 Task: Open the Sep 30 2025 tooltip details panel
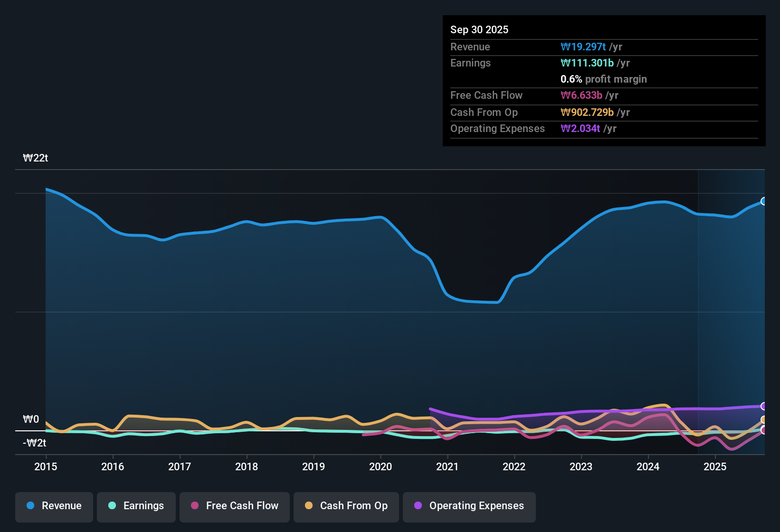pyautogui.click(x=603, y=81)
